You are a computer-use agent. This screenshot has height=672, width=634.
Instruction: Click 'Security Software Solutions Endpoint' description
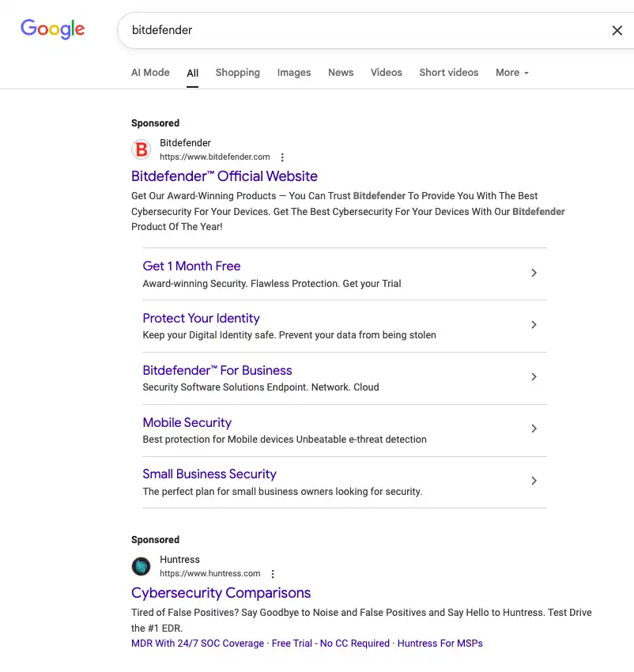pyautogui.click(x=261, y=387)
